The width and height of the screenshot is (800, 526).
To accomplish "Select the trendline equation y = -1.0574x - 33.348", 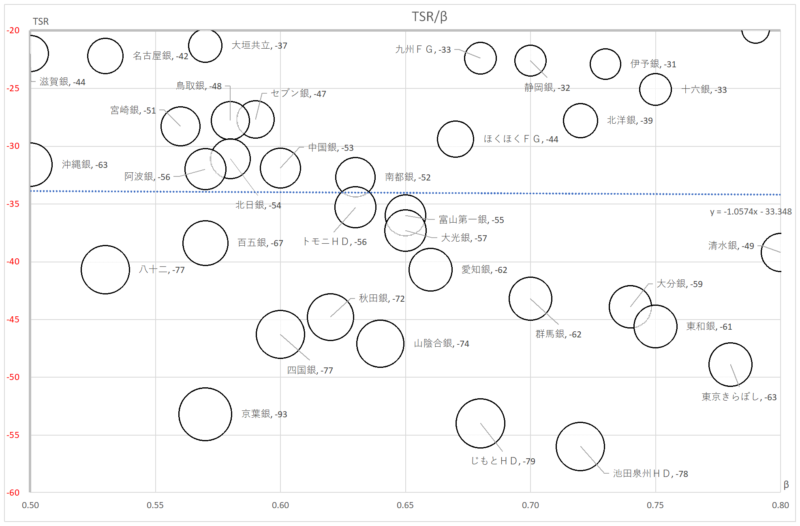I will coord(751,212).
